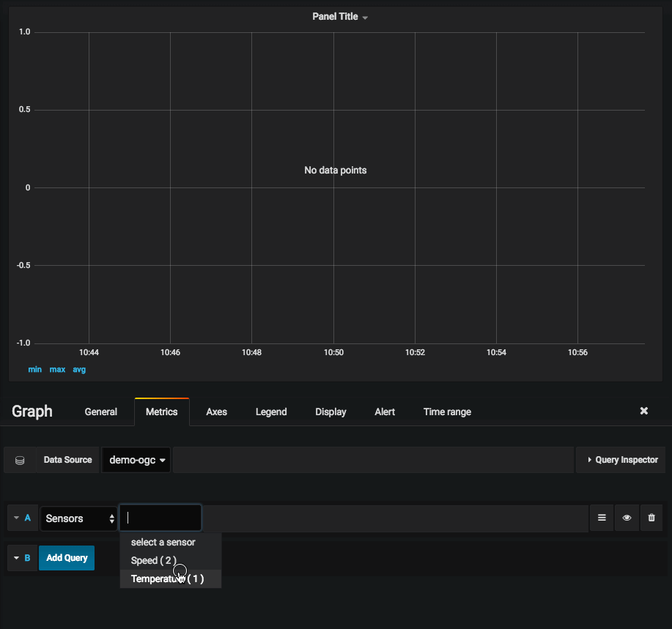Switch to the Display tab
Image resolution: width=672 pixels, height=629 pixels.
tap(331, 412)
